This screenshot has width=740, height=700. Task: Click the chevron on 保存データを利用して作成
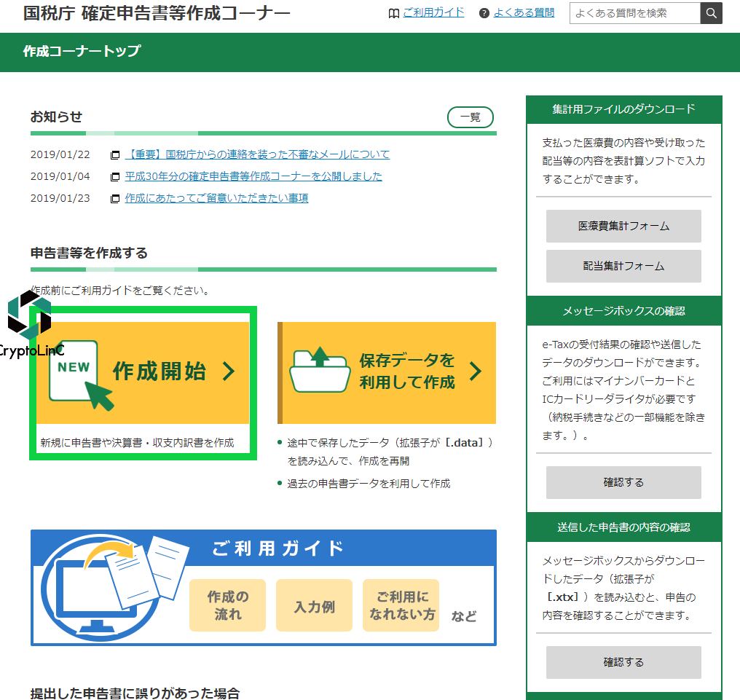476,371
